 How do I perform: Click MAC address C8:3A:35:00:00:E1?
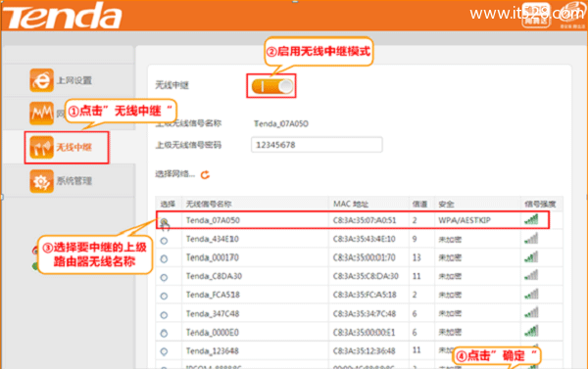[x=365, y=332]
